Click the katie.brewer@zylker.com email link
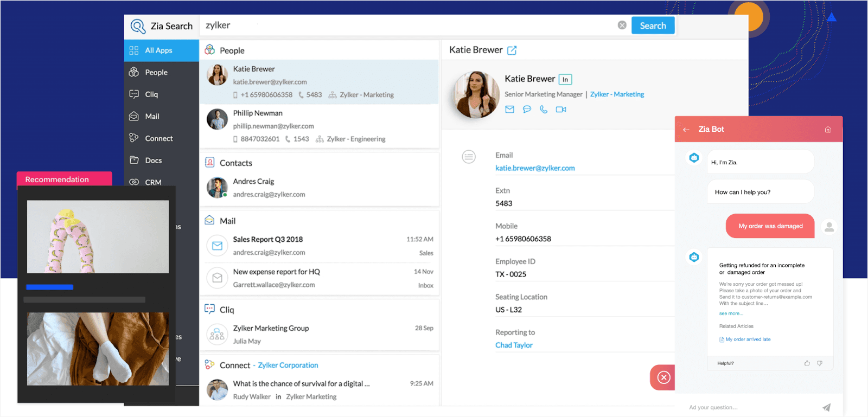The width and height of the screenshot is (868, 417). pyautogui.click(x=535, y=168)
